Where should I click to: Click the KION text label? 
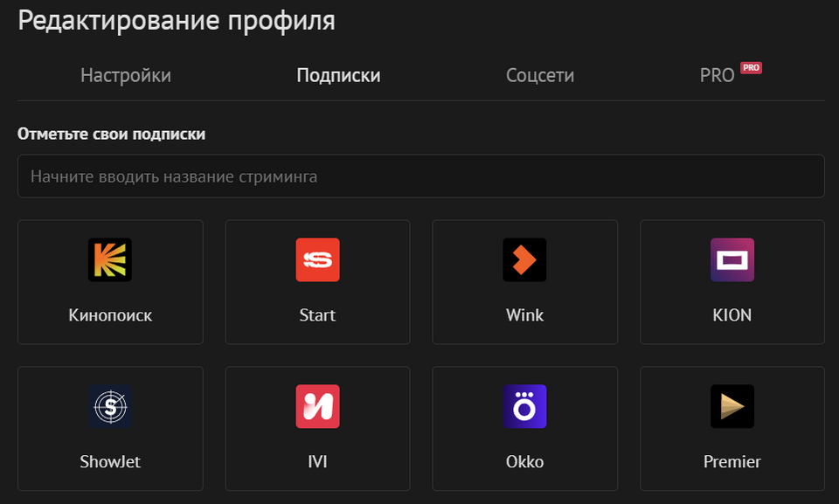pyautogui.click(x=732, y=314)
